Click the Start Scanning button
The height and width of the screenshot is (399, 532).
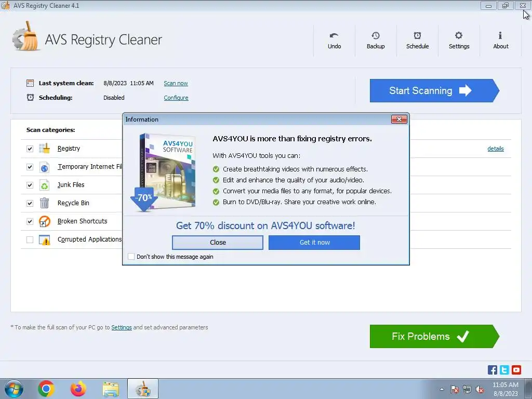click(434, 90)
